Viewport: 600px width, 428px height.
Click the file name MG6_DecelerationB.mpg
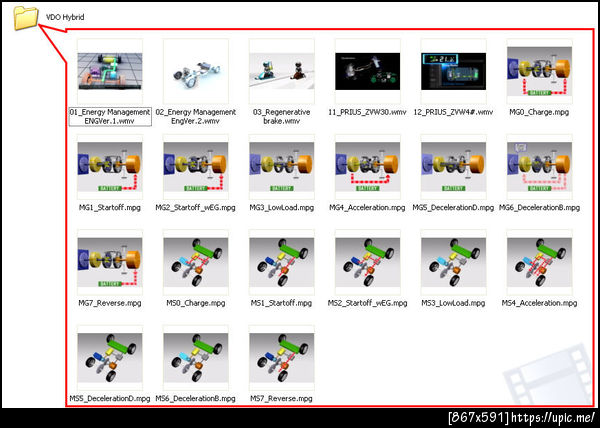tap(540, 208)
